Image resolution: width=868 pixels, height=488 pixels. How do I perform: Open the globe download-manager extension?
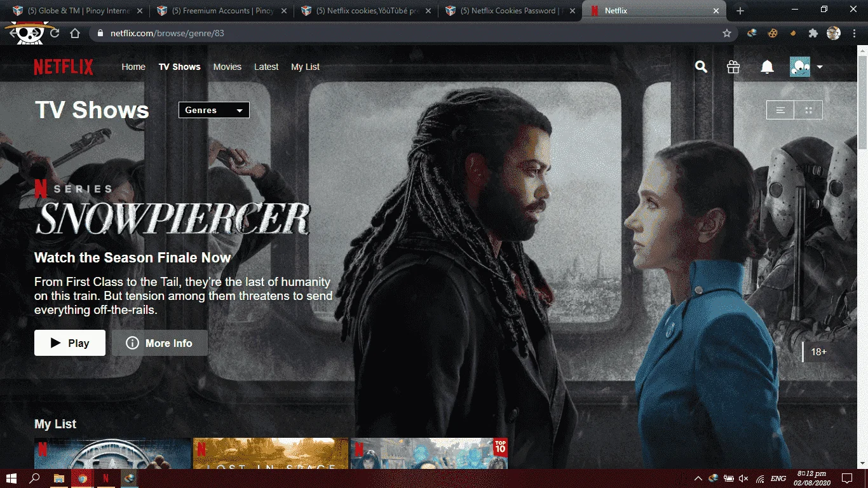point(752,33)
